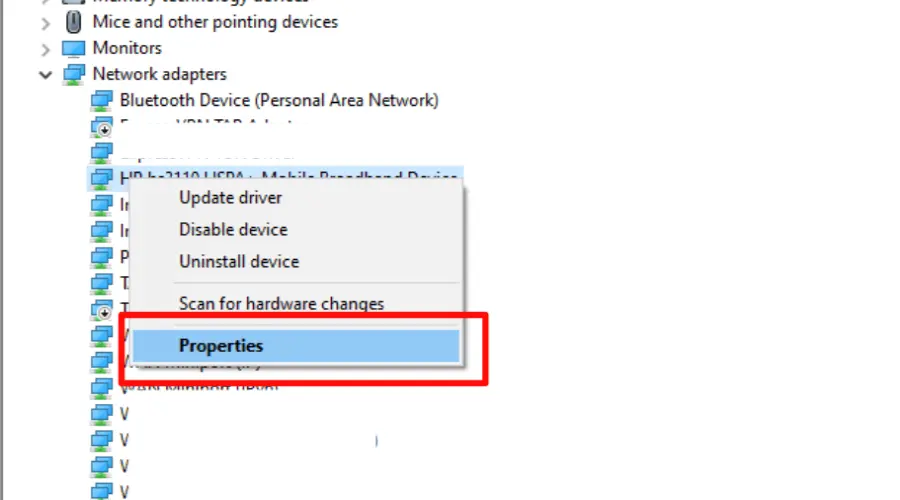Select the Network adapters tree label

160,74
